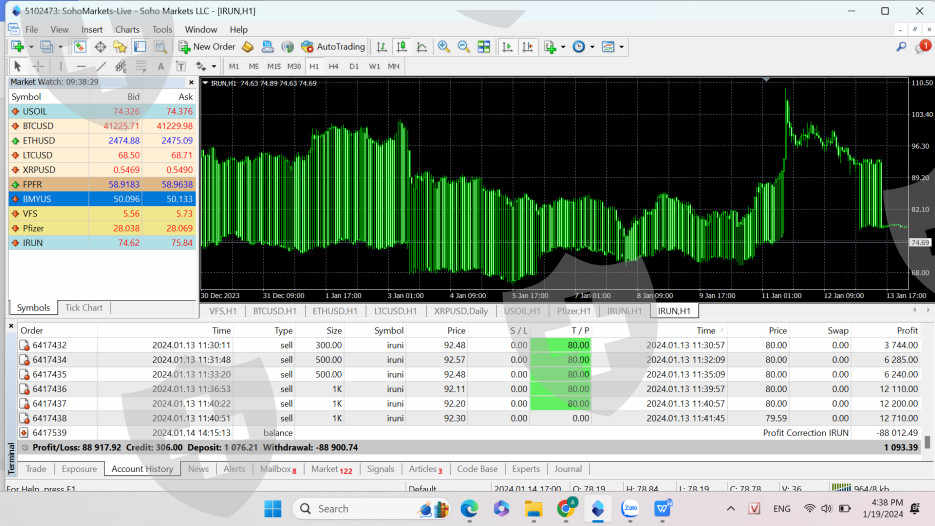This screenshot has height=526, width=935.
Task: Open the Charts menu
Action: click(x=127, y=29)
